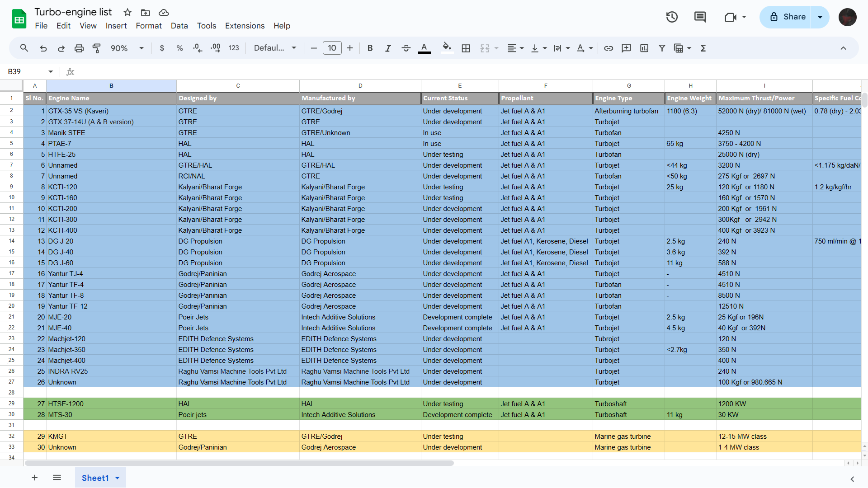Viewport: 868px width, 488px height.
Task: Open vertical align dropdown
Action: (x=538, y=48)
